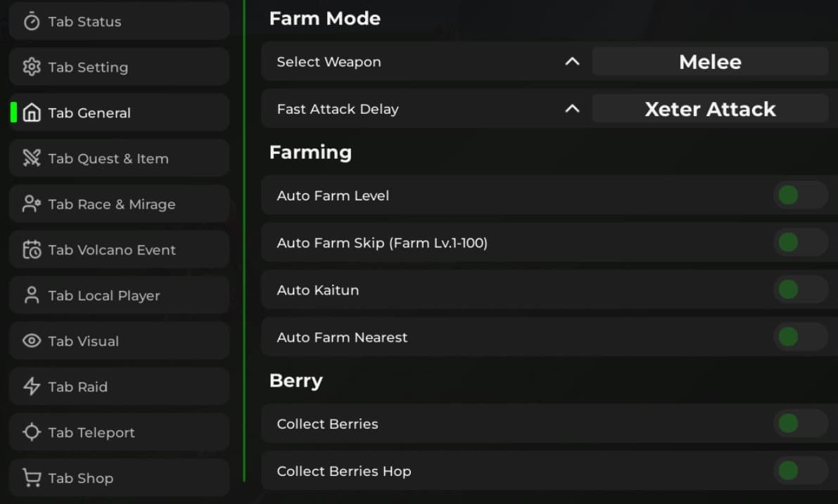Select the gear icon beside Tab Setting
Screen dimensions: 838x504
31,67
